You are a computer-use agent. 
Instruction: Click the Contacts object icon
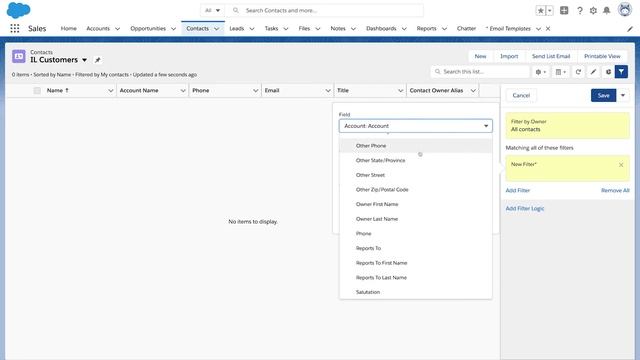click(x=19, y=56)
